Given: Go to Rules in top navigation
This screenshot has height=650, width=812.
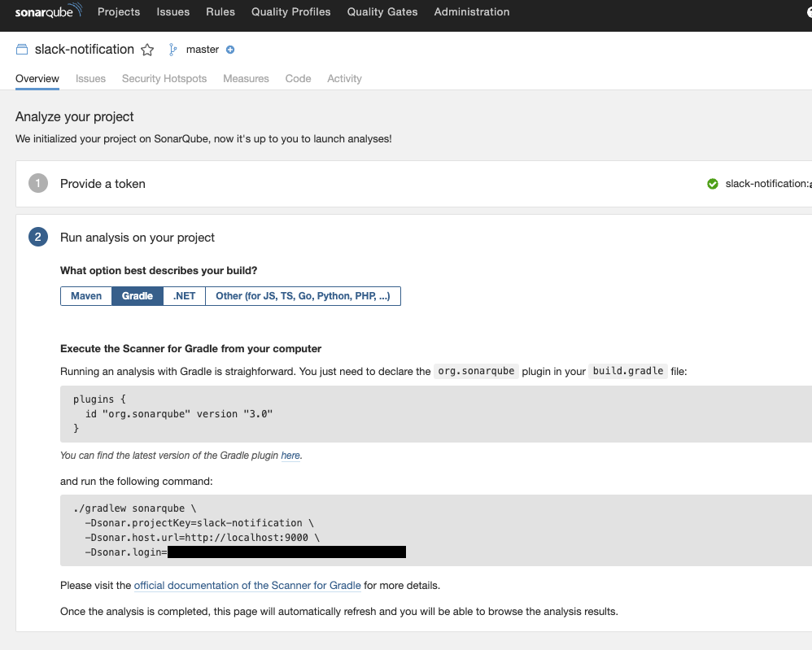Looking at the screenshot, I should 220,12.
